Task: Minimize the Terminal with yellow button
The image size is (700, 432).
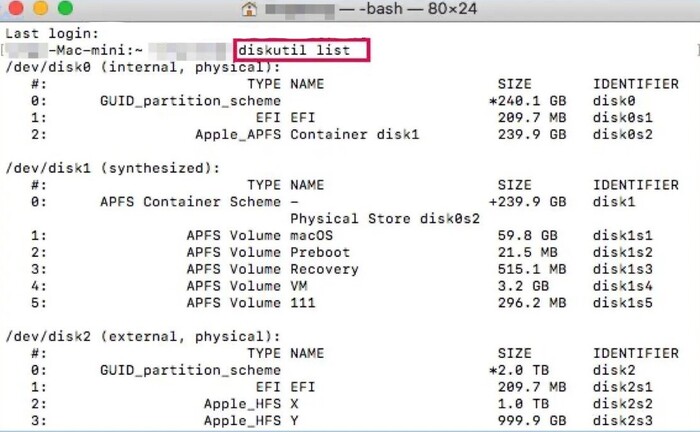Action: point(41,10)
